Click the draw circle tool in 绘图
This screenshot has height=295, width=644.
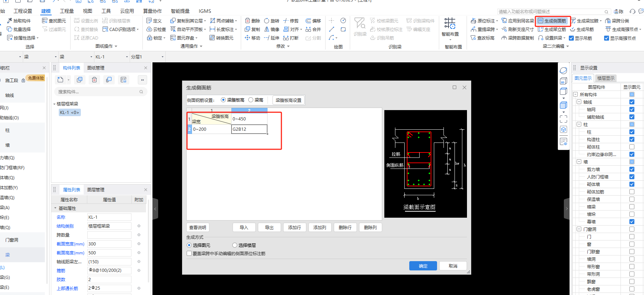[343, 21]
